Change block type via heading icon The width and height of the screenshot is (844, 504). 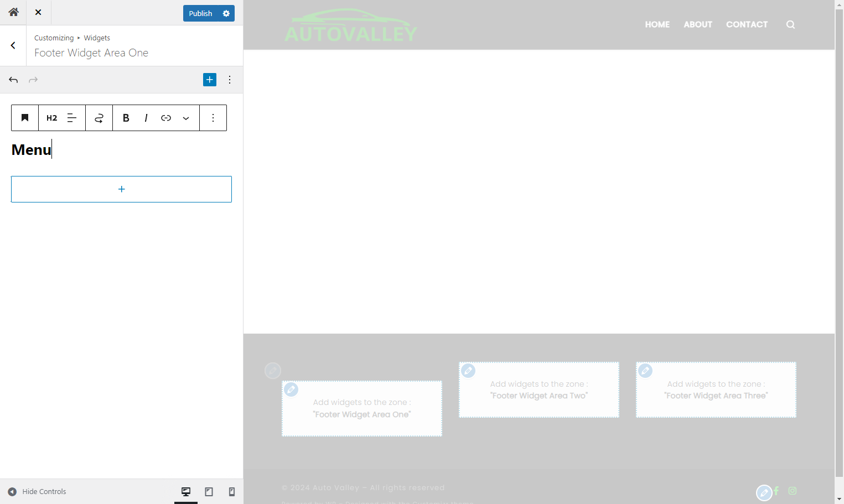pyautogui.click(x=25, y=118)
